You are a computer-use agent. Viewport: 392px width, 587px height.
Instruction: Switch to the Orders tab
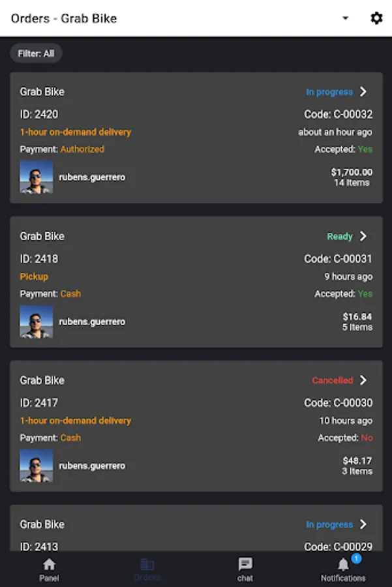pyautogui.click(x=147, y=569)
